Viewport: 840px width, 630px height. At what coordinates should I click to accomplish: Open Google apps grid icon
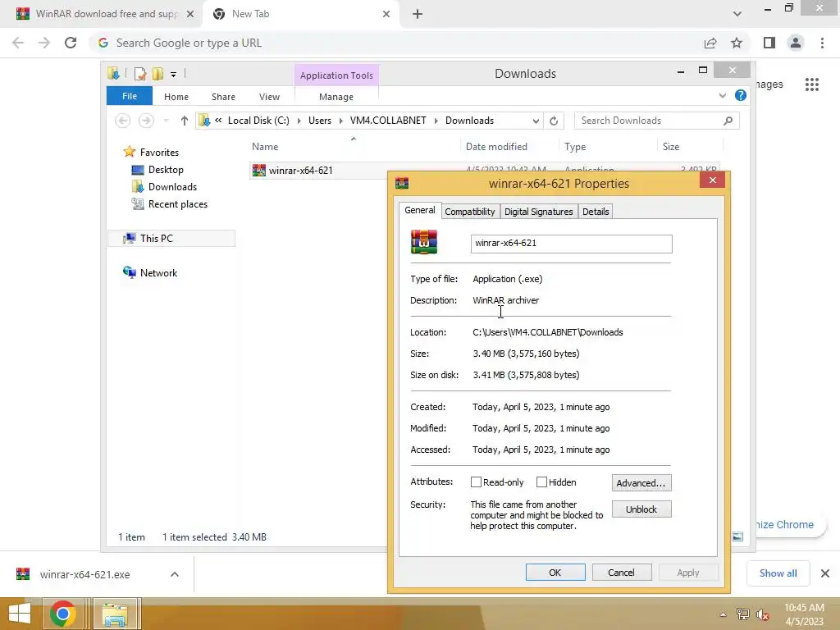pyautogui.click(x=811, y=84)
